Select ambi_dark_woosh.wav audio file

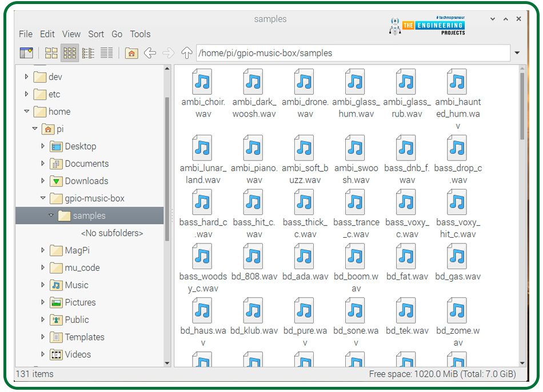tap(254, 94)
